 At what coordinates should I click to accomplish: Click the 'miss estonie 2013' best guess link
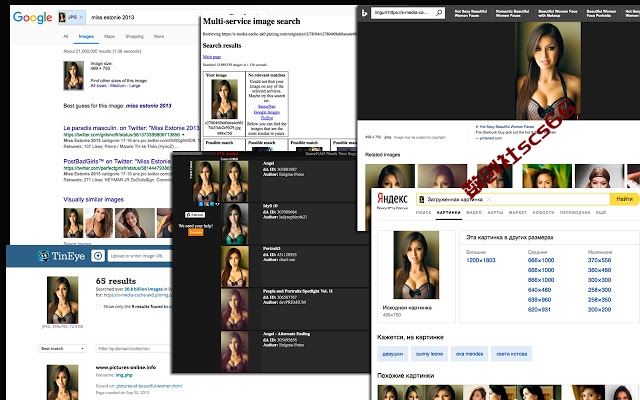pos(149,106)
